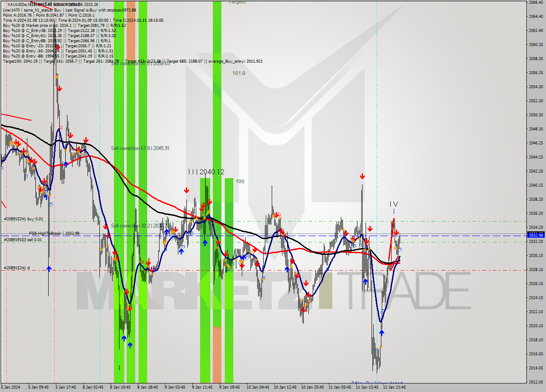Select the 'Buy %10 @ C_Entry88' line

56,41
